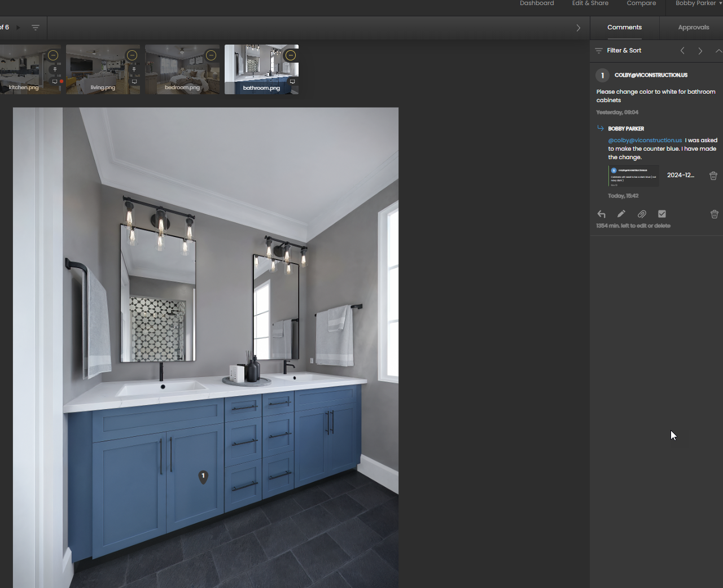Click the comment icon on the living.png thumbnail
The width and height of the screenshot is (723, 588).
tap(134, 82)
